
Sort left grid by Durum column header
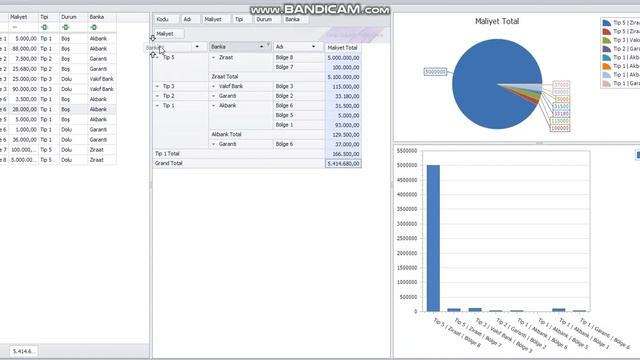point(73,17)
